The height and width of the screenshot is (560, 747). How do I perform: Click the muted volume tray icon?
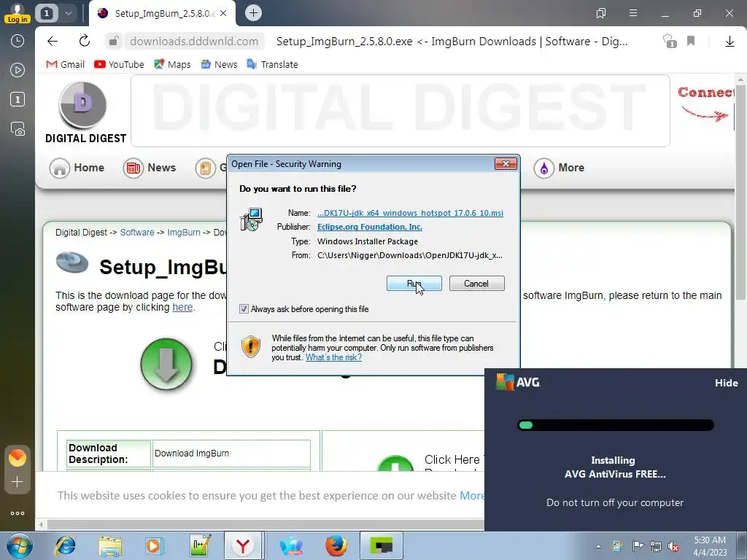click(x=673, y=546)
